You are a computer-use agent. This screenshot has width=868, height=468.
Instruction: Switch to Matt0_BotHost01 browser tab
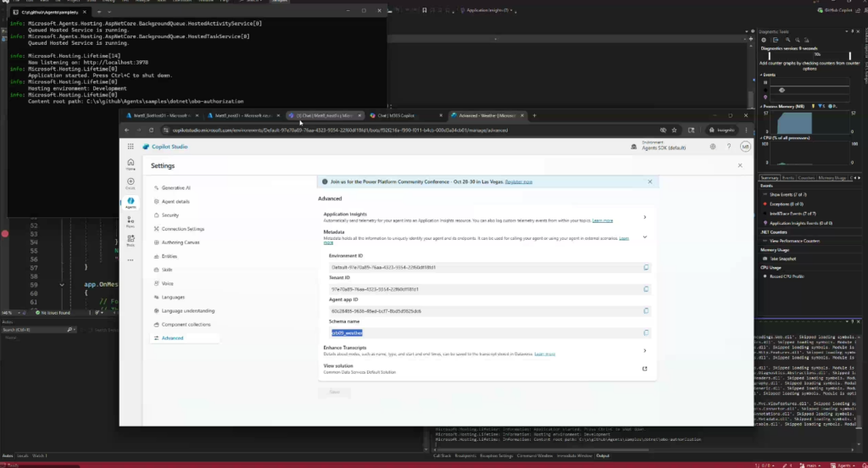(x=163, y=116)
